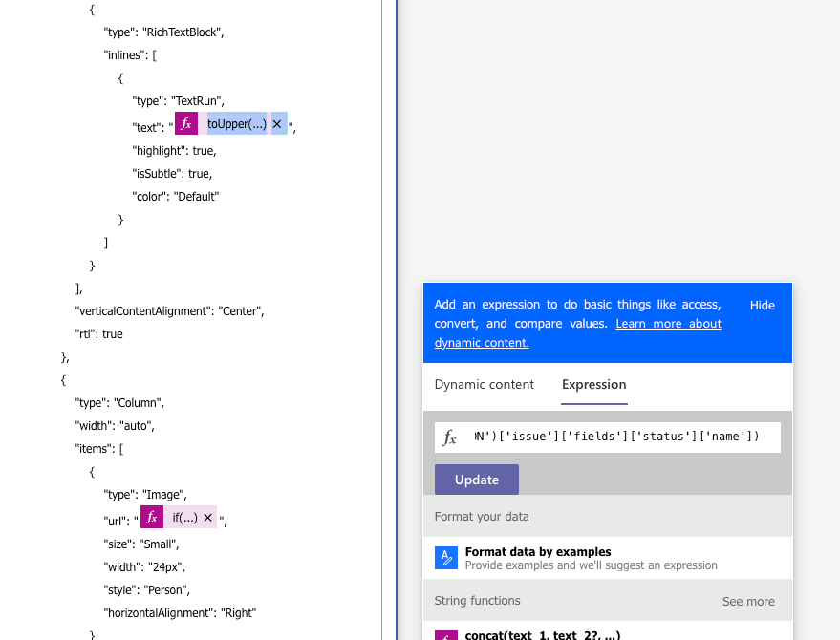840x640 pixels.
Task: Click inside the expression input field
Action: click(x=612, y=437)
